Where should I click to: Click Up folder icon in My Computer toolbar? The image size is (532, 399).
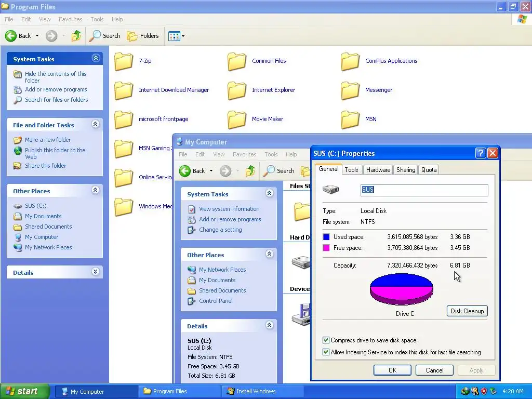[250, 170]
